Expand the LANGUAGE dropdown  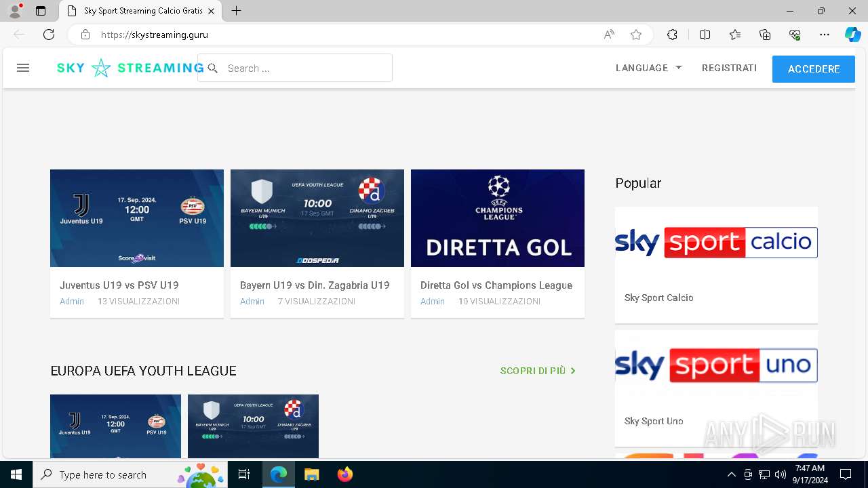click(x=648, y=68)
